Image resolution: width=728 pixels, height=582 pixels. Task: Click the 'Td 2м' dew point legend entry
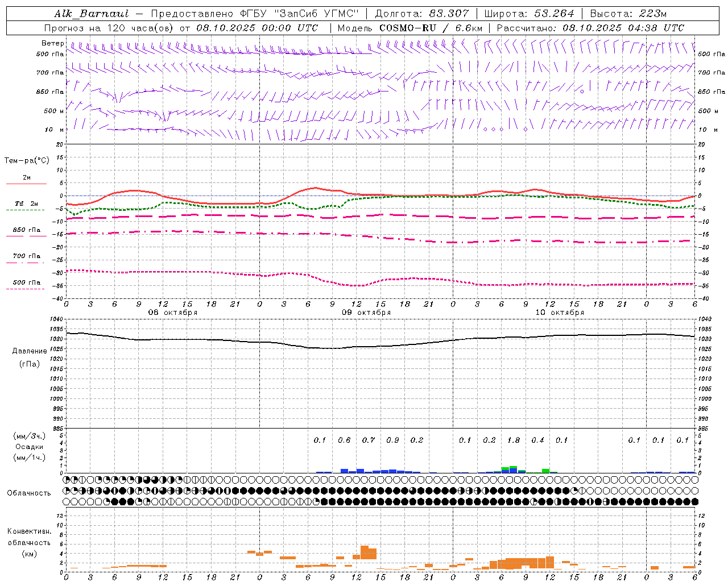click(x=26, y=203)
